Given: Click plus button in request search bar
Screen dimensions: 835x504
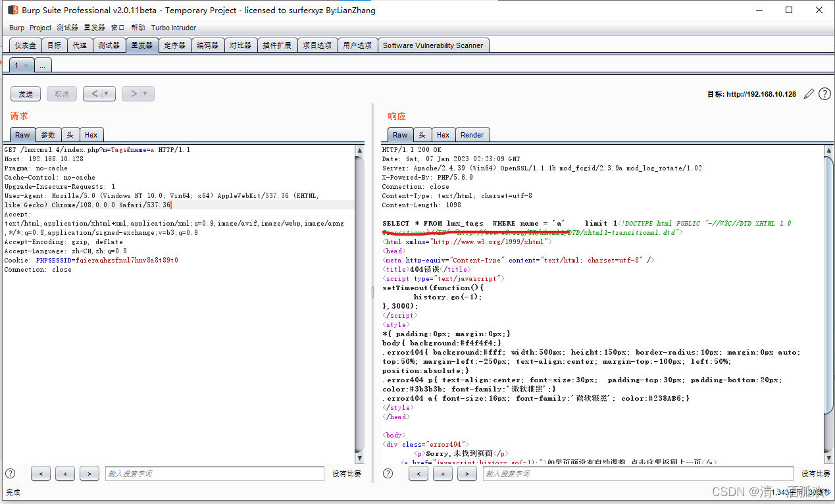Looking at the screenshot, I should [64, 474].
